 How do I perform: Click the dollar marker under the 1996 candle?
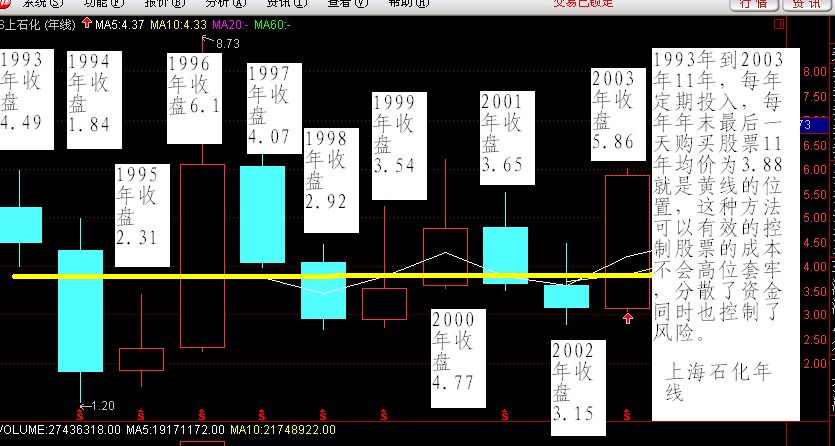point(203,413)
